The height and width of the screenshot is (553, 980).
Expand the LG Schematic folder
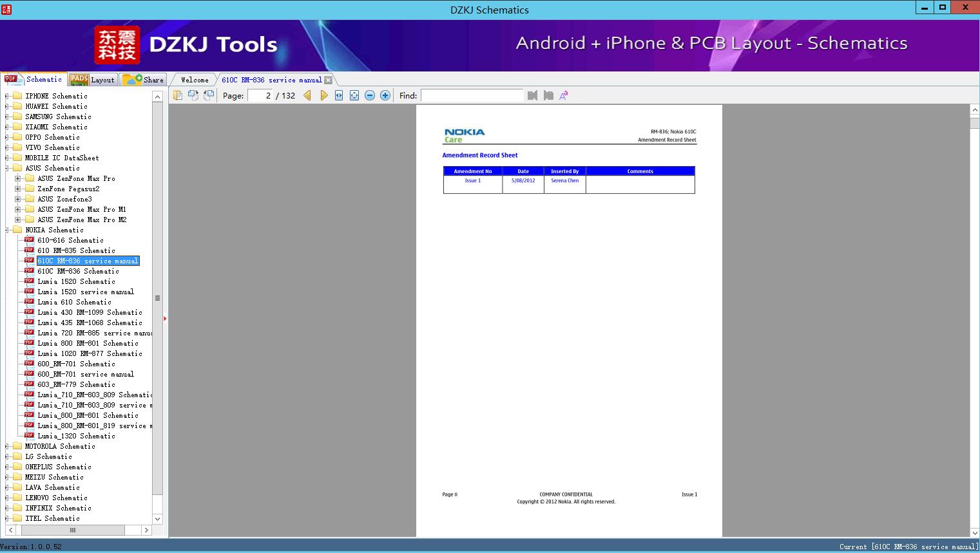point(7,456)
